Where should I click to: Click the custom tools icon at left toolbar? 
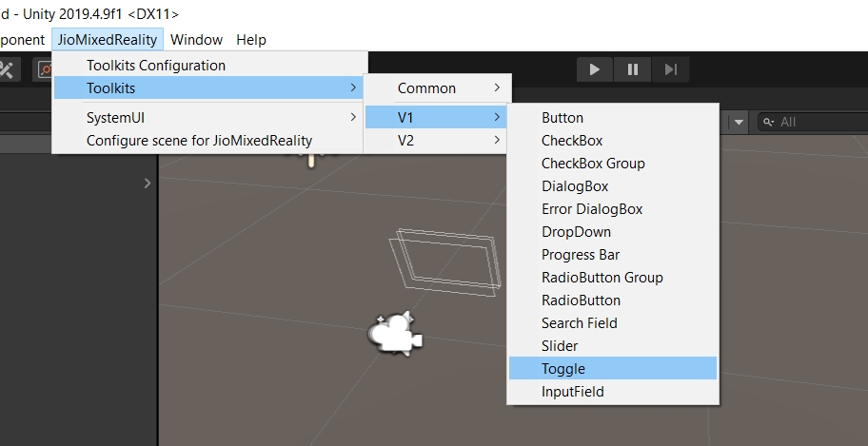pos(8,69)
